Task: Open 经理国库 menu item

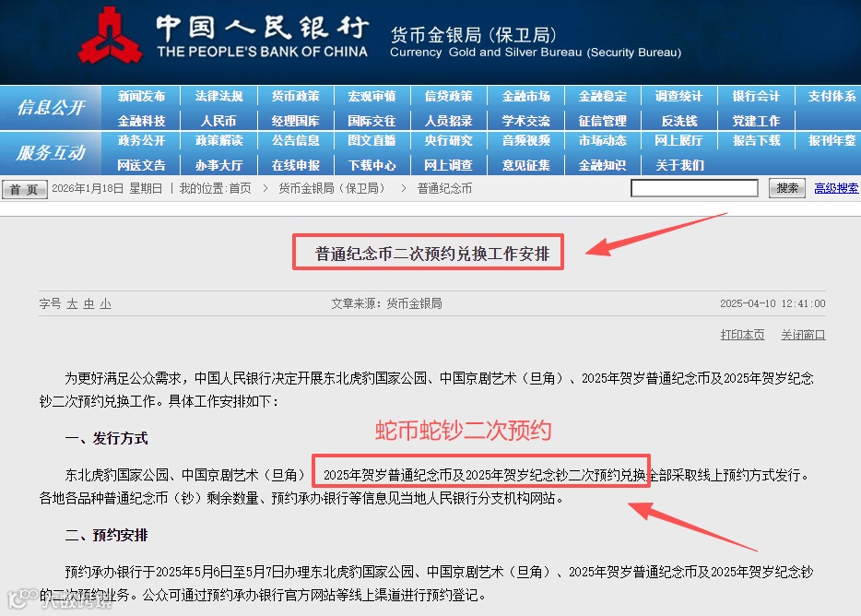Action: [x=295, y=121]
